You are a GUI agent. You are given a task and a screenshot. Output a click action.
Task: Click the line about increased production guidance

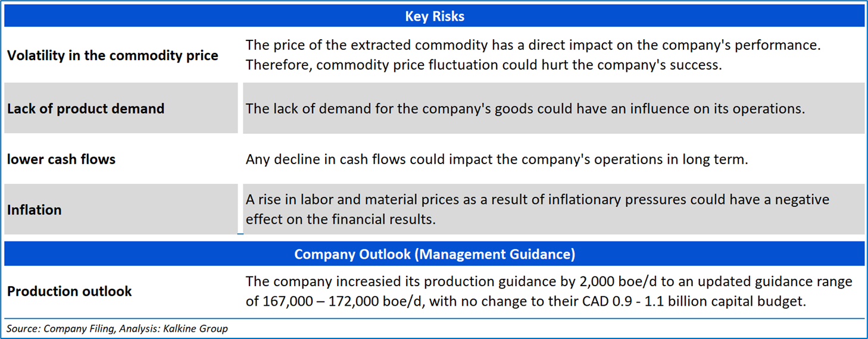(x=548, y=281)
